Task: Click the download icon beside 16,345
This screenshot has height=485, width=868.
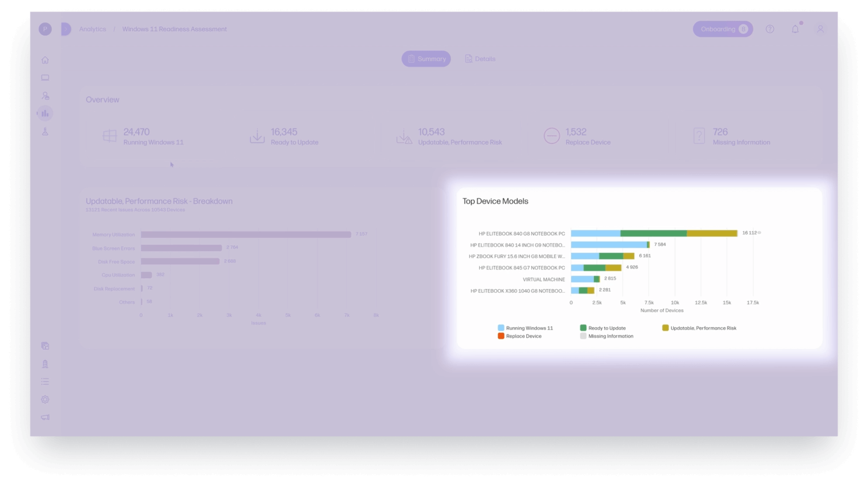Action: point(257,137)
